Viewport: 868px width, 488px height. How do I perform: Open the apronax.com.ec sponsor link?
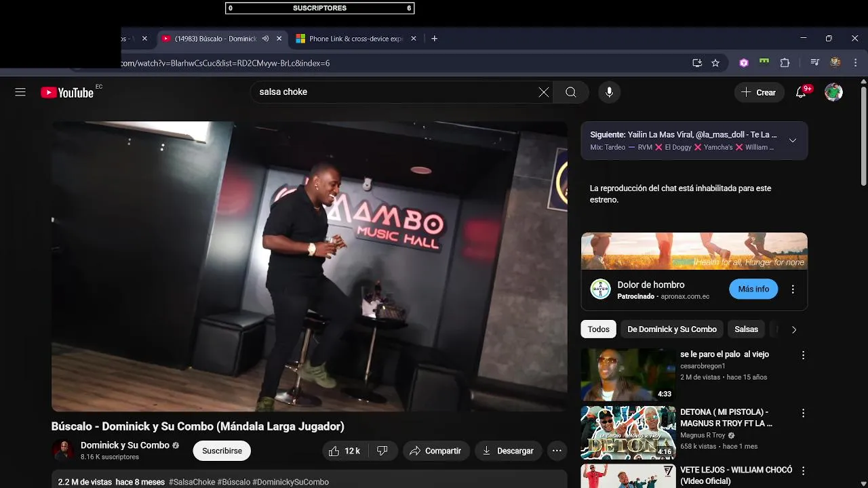[685, 297]
